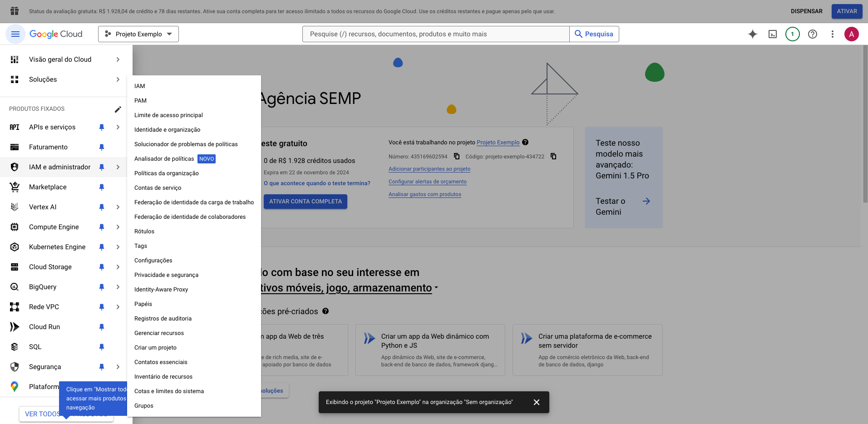Open interests dropdown arrow after armazenamento
The width and height of the screenshot is (868, 424).
436,288
